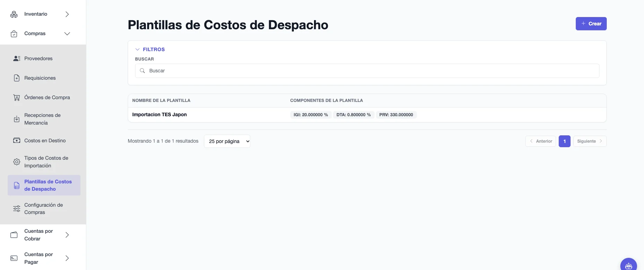Click the Inventario cubes icon

[14, 14]
